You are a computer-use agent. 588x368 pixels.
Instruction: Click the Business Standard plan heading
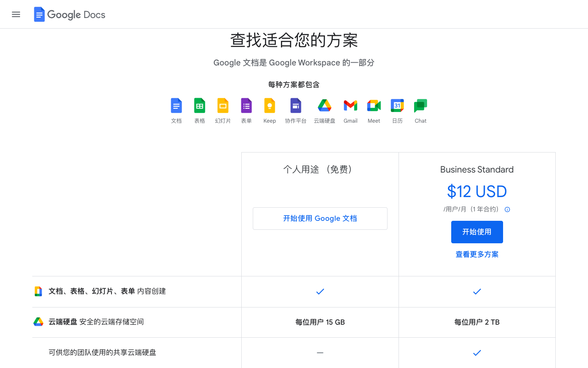[x=477, y=169]
